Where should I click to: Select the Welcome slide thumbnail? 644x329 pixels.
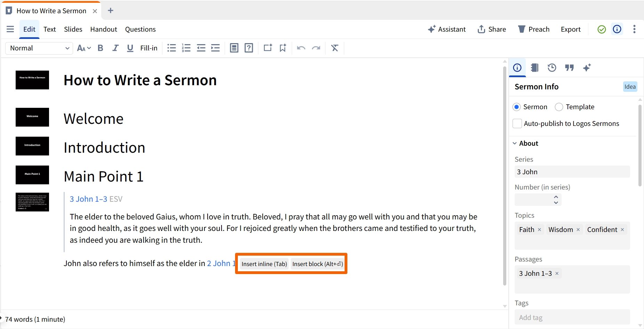pos(32,117)
